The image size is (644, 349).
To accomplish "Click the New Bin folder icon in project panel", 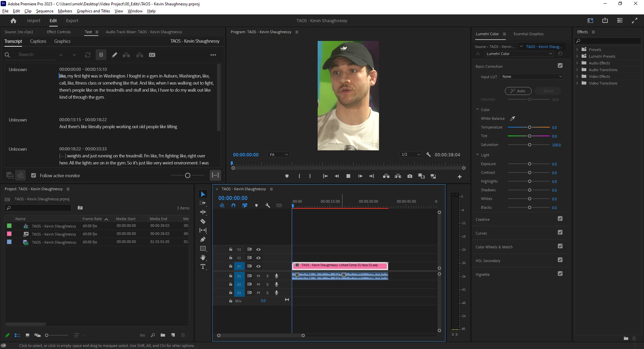I will (x=163, y=335).
